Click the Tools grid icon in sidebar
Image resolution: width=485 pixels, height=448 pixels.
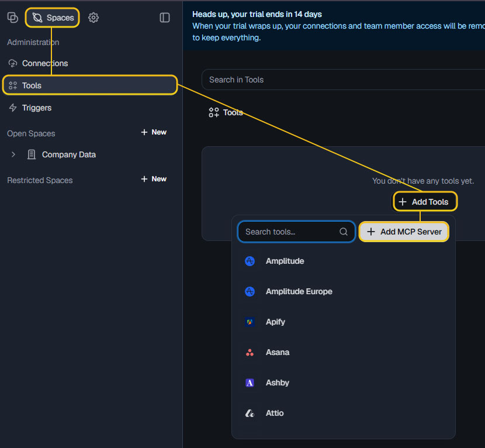coord(13,85)
